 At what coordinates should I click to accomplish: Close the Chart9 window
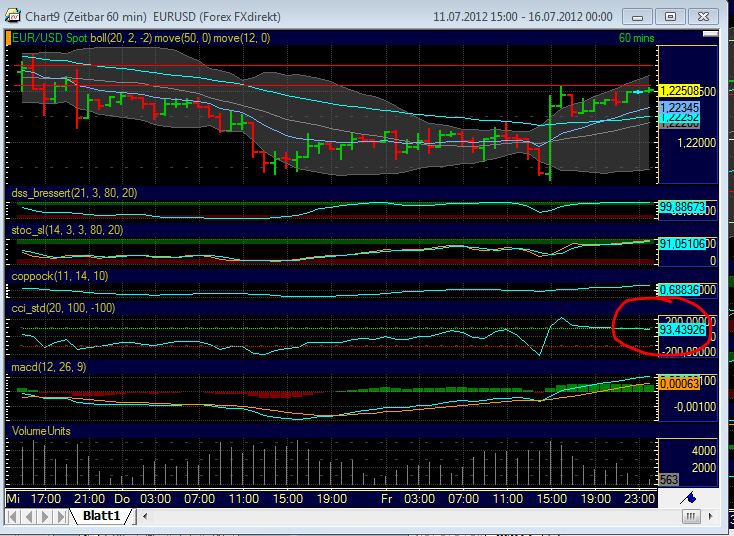click(703, 17)
